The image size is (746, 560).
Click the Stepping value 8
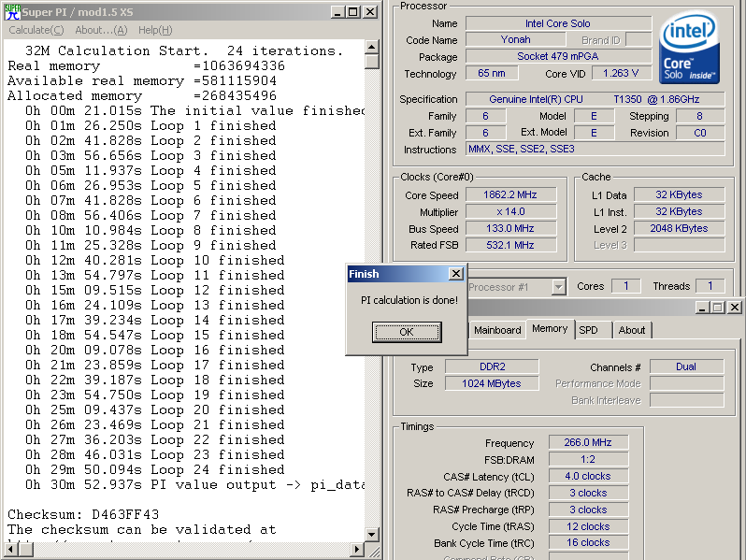700,116
